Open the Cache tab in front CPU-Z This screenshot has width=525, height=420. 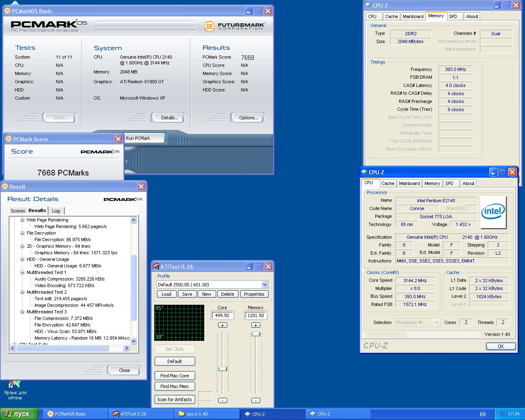pos(388,183)
